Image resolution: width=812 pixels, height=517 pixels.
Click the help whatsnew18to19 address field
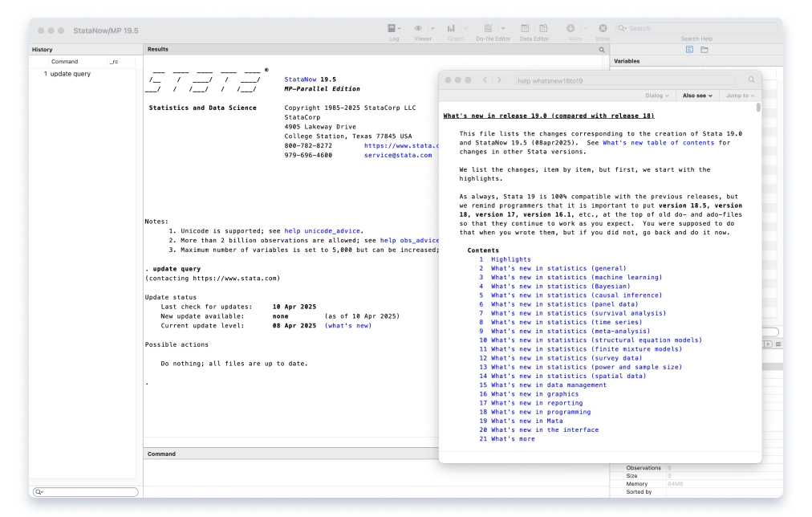(x=624, y=80)
